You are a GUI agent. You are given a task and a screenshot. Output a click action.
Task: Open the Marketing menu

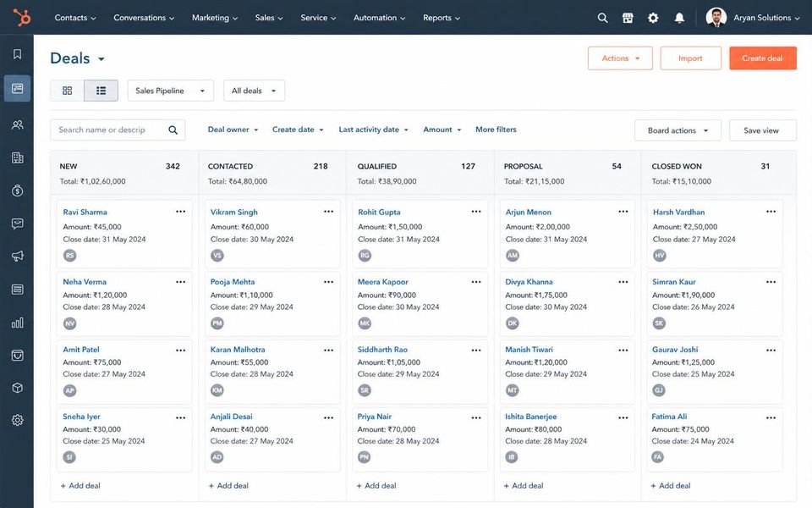pyautogui.click(x=214, y=18)
